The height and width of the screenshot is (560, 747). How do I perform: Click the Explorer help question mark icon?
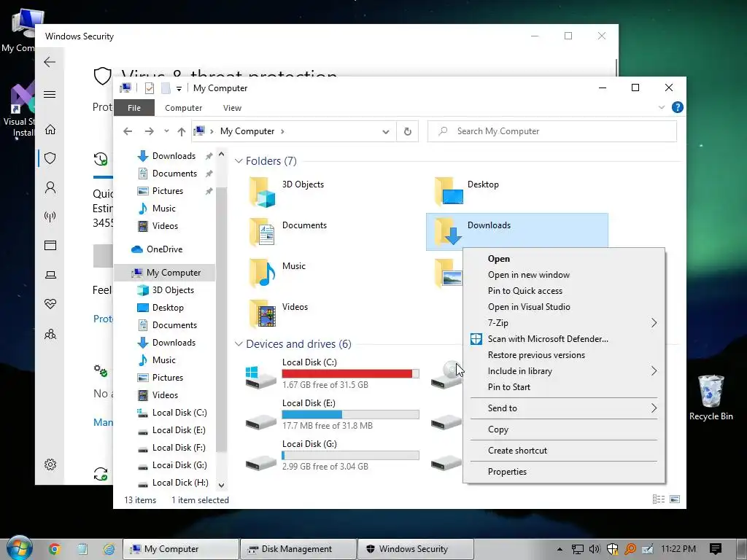pos(677,108)
